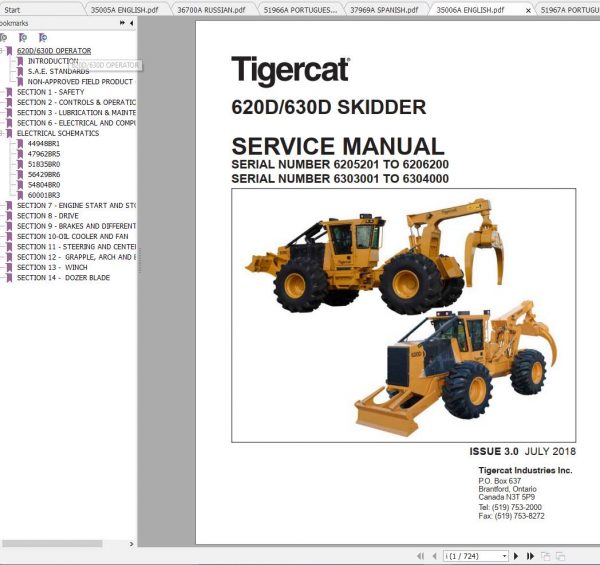Open SECTION 3 - LUBRICATION & MAINTENANCE bookmark
Image resolution: width=600 pixels, height=565 pixels.
76,113
